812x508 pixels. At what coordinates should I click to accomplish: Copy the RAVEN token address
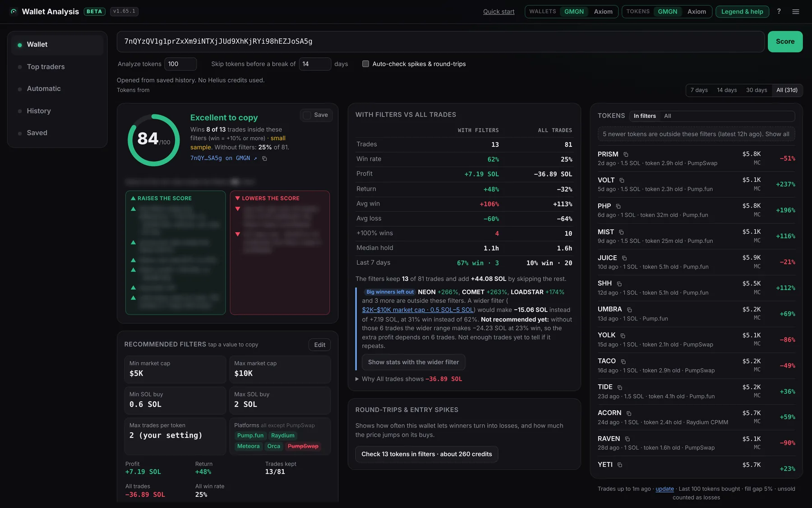627,439
